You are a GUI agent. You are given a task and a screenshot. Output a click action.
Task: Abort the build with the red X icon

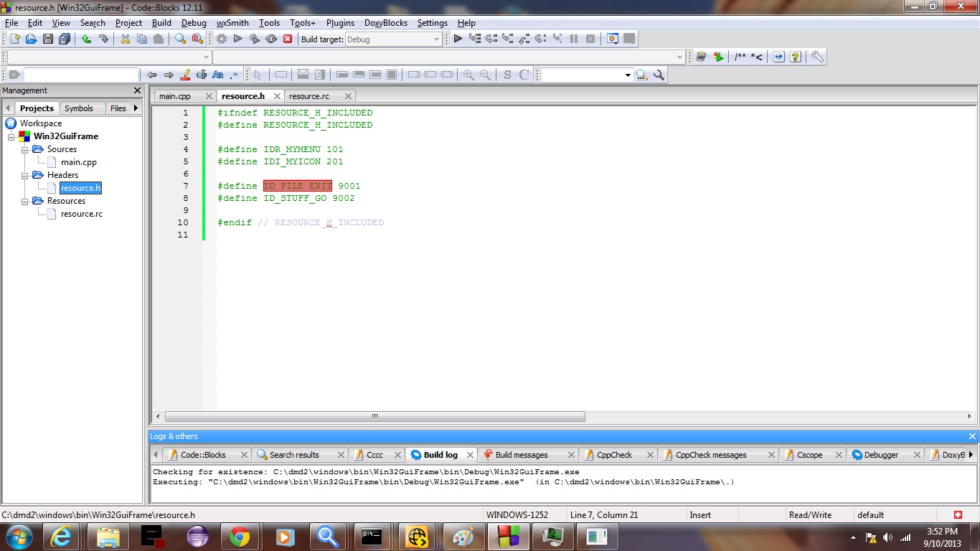coord(288,39)
